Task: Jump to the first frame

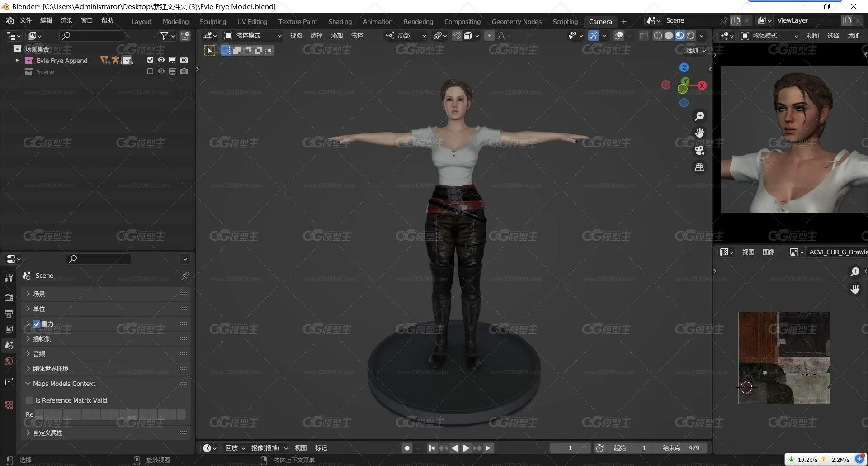Action: pos(432,448)
